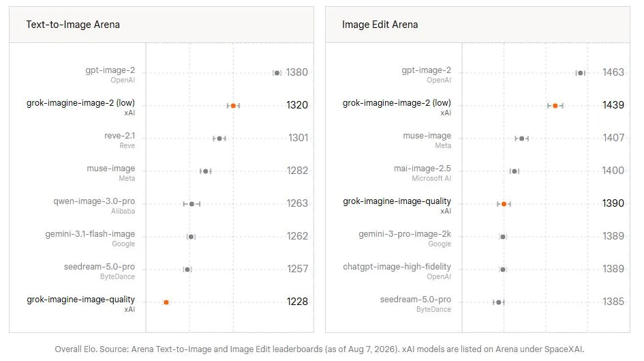This screenshot has width=644, height=361.
Task: Click the 1320 Elo score value
Action: [x=297, y=105]
